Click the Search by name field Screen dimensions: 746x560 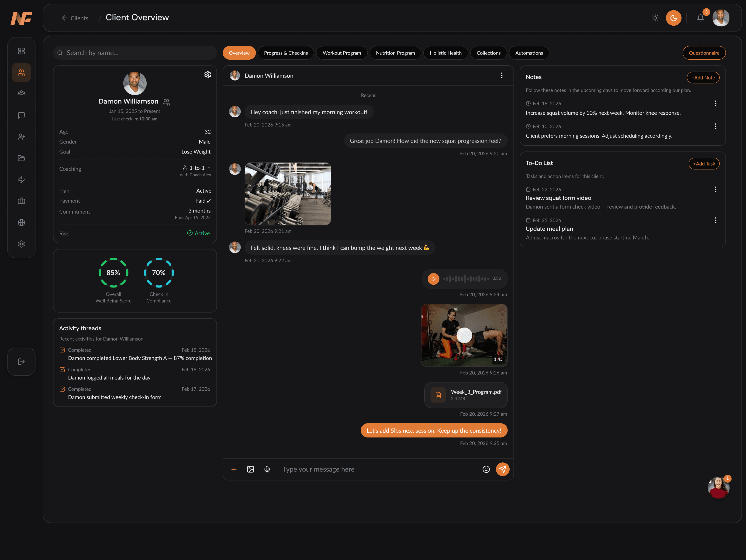[135, 53]
